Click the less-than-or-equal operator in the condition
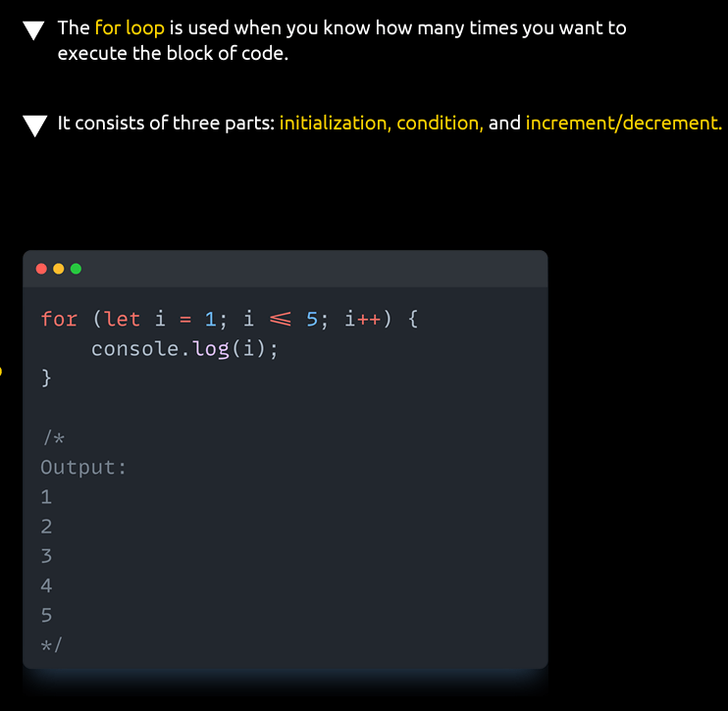 coord(281,320)
